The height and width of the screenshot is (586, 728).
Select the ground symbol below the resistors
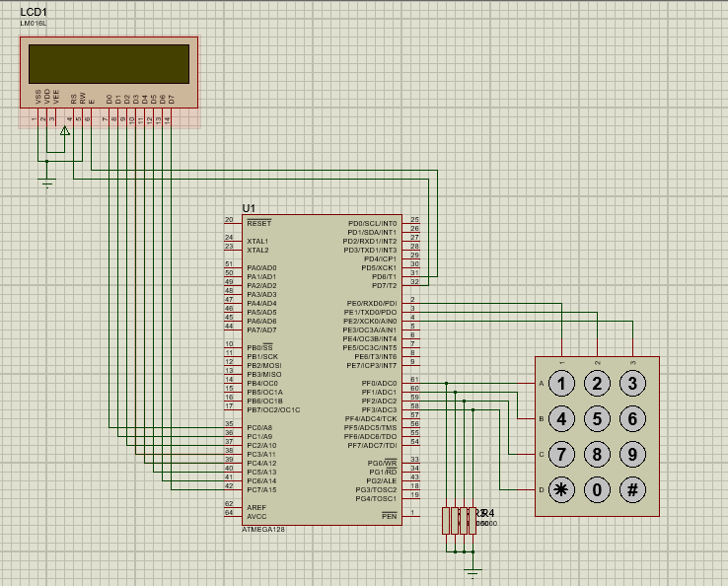tap(473, 572)
